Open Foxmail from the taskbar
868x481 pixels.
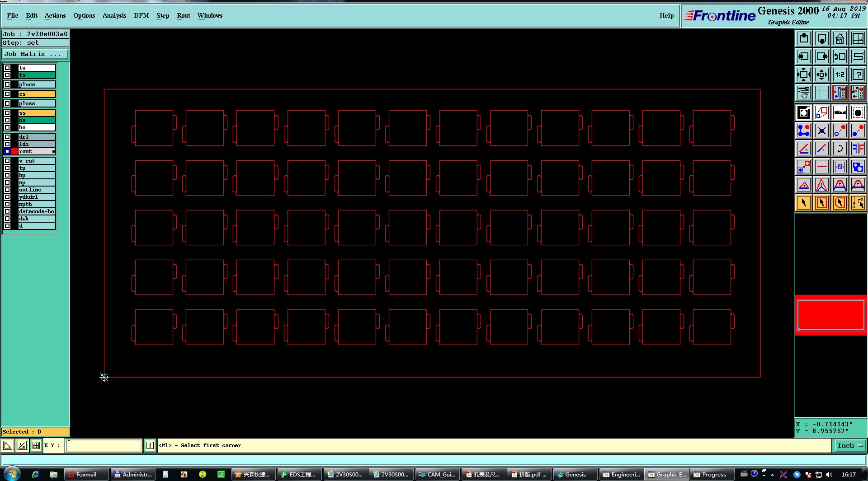(87, 474)
